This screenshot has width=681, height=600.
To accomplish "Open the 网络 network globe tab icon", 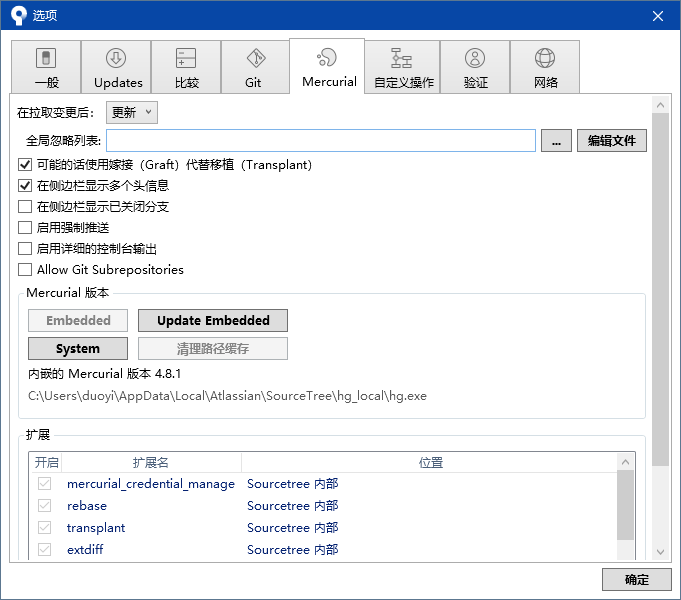I will tap(545, 58).
